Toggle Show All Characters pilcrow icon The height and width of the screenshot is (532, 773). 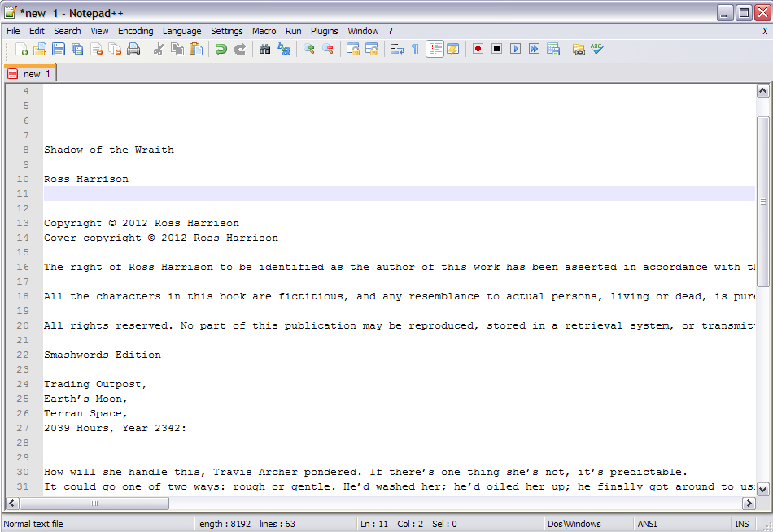[x=415, y=50]
